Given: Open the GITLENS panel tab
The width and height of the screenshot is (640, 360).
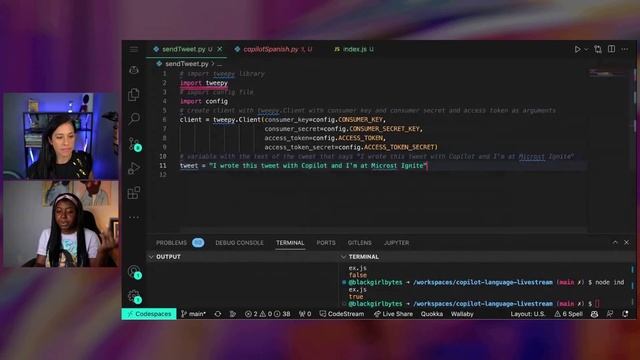Looking at the screenshot, I should [x=360, y=243].
